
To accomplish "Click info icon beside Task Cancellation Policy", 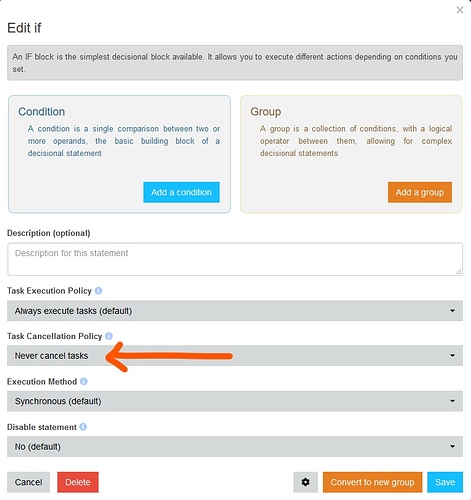I will tap(109, 336).
